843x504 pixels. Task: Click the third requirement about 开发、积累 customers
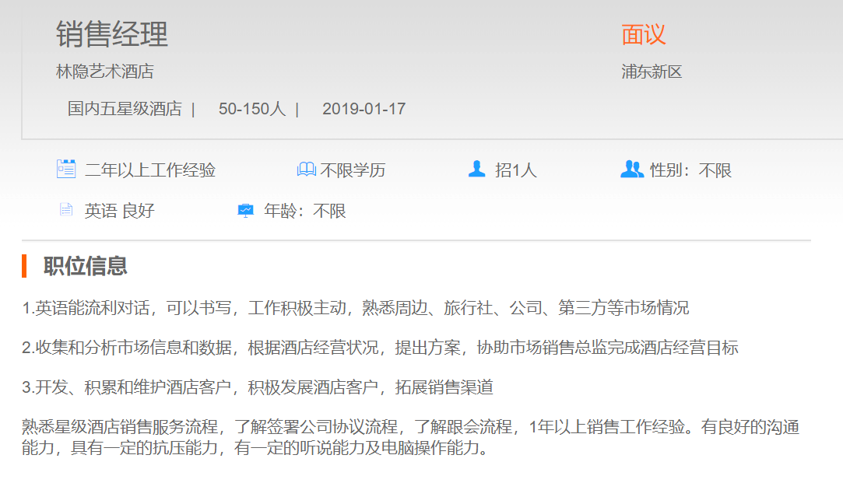pyautogui.click(x=257, y=387)
